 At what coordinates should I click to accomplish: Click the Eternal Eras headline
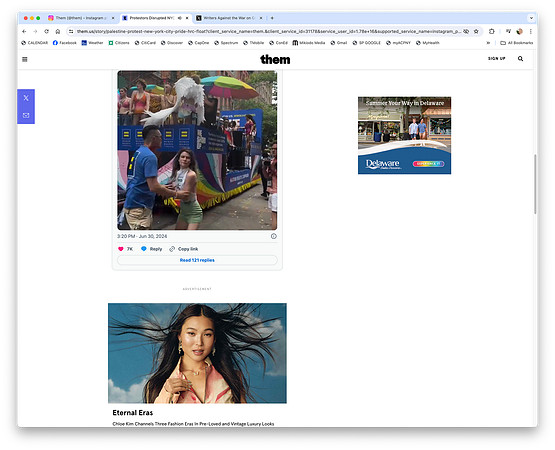click(133, 412)
